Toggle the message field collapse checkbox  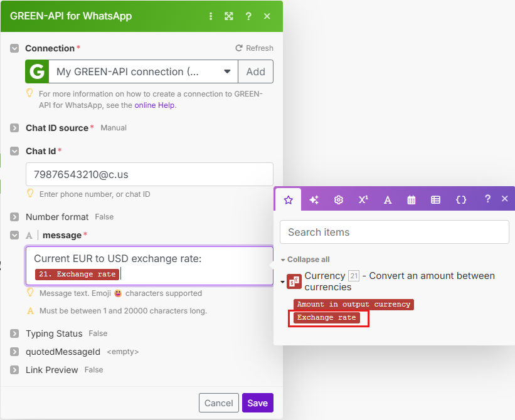[15, 235]
